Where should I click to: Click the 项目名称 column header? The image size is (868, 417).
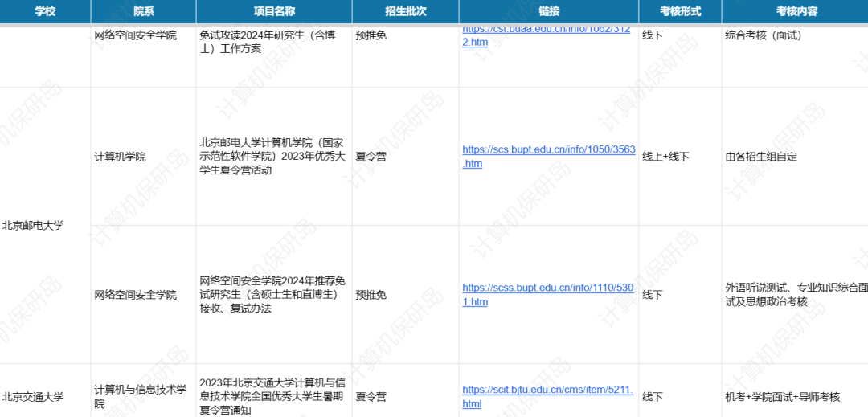coord(273,11)
